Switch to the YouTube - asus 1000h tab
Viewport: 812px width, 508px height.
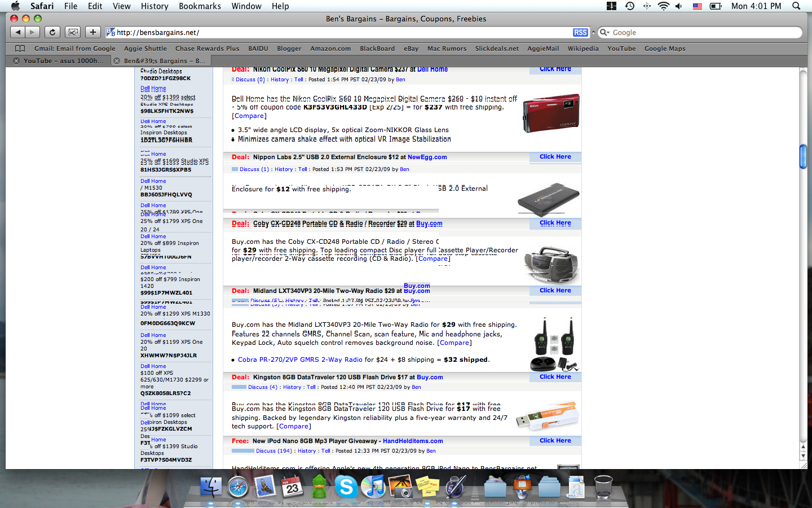click(x=63, y=61)
